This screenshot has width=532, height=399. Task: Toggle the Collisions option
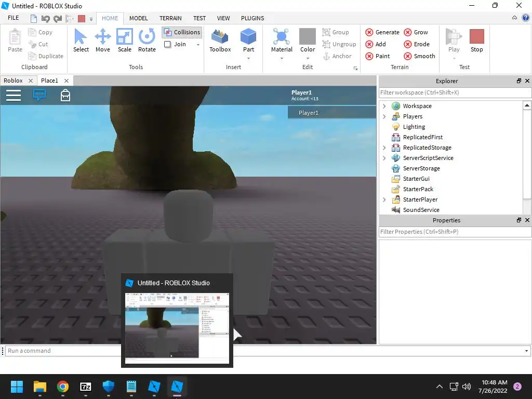pos(182,32)
